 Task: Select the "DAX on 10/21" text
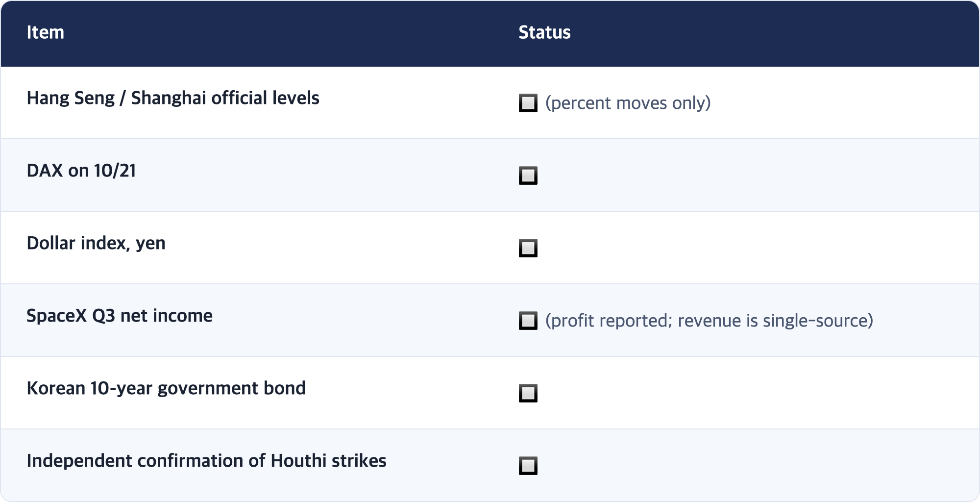tap(81, 171)
